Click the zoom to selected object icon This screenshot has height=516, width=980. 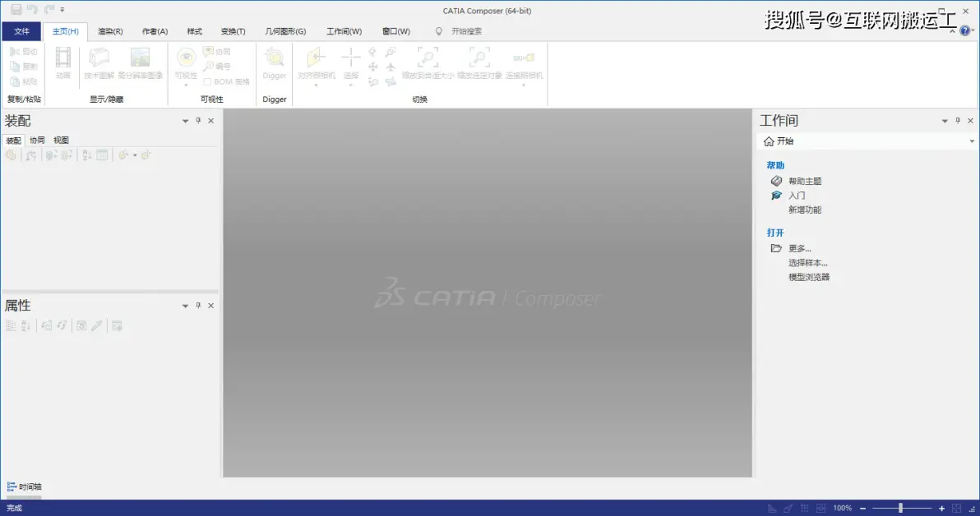[479, 58]
